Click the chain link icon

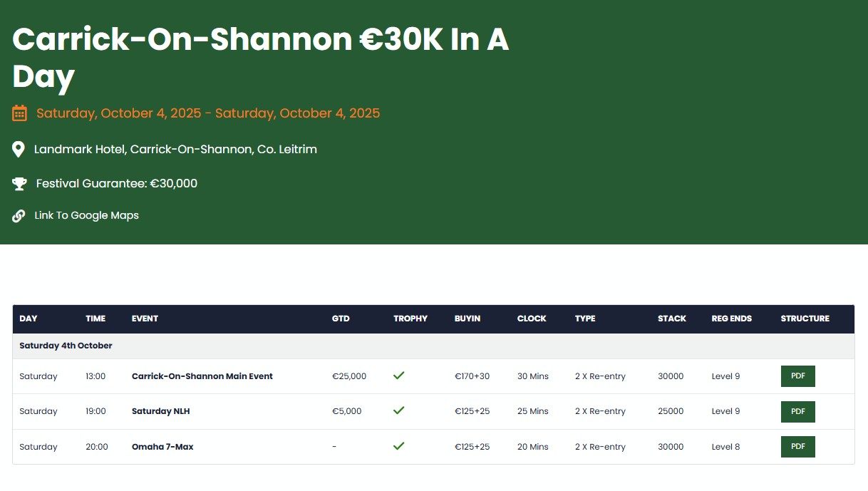pos(19,216)
